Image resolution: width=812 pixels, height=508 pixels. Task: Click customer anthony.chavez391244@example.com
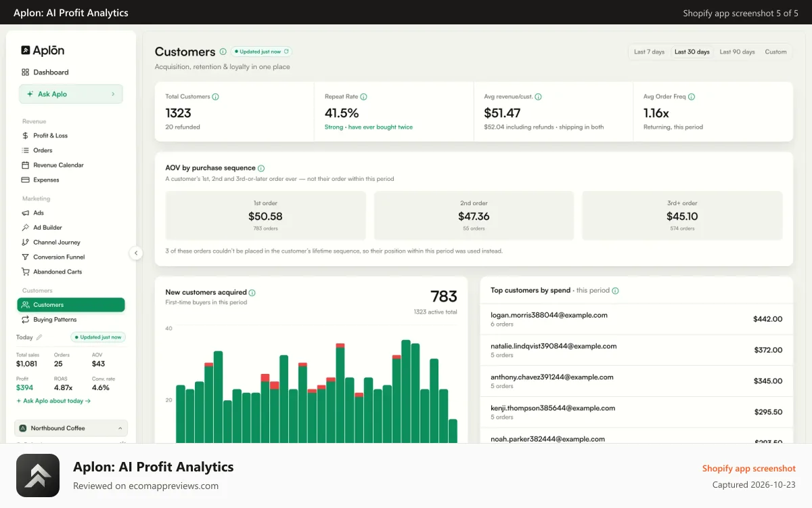click(551, 377)
